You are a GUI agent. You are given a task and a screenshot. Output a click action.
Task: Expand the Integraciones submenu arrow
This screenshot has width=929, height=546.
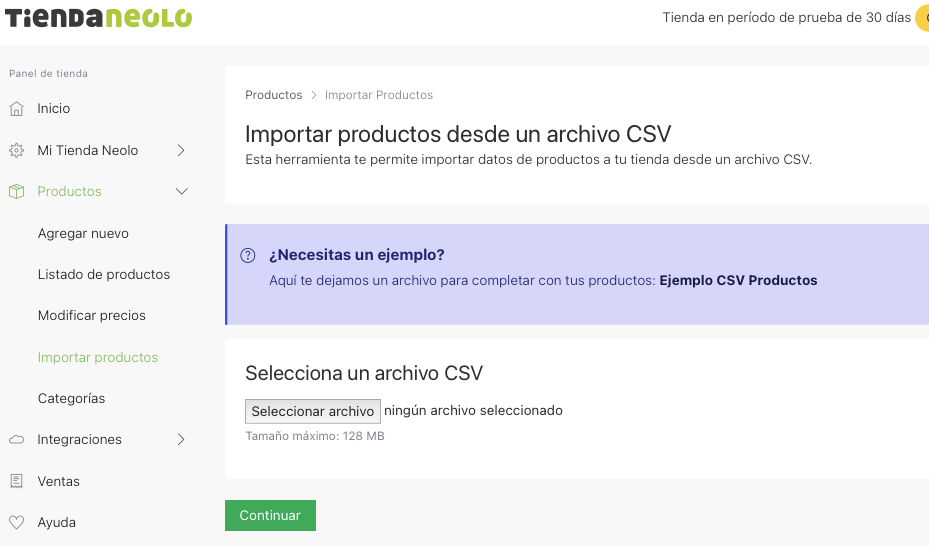(x=181, y=440)
